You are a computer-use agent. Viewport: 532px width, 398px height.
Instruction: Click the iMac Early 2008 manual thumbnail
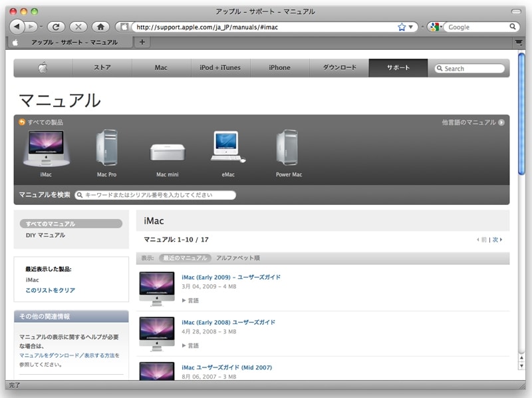point(157,334)
